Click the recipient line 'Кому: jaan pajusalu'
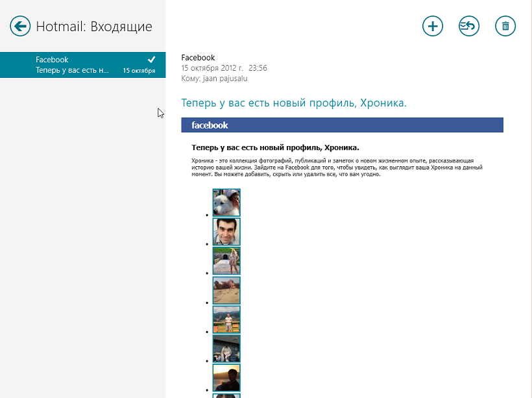Image resolution: width=532 pixels, height=398 pixels. tap(214, 79)
